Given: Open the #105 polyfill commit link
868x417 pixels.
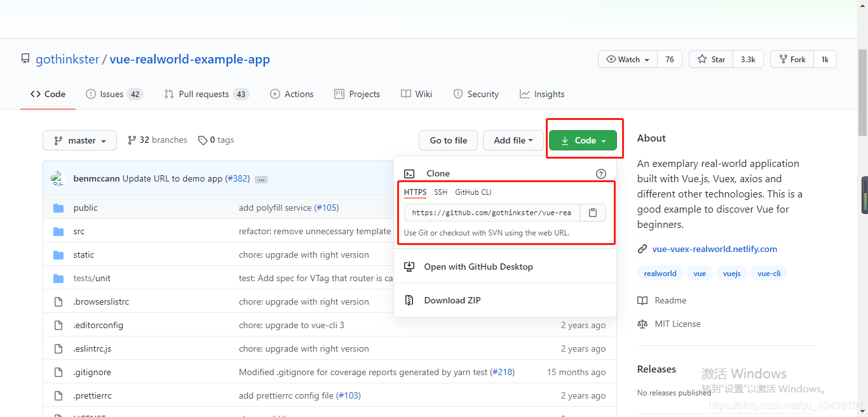Looking at the screenshot, I should pos(327,208).
